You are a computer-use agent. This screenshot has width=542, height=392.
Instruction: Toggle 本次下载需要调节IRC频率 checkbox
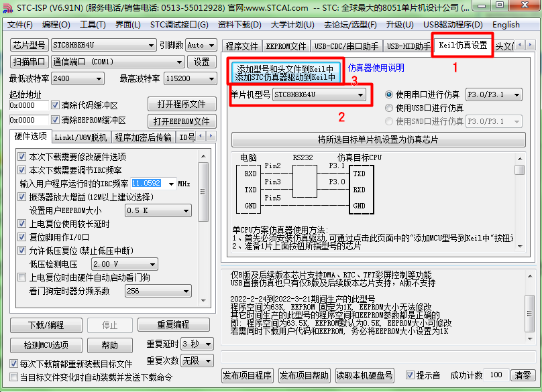pyautogui.click(x=21, y=170)
